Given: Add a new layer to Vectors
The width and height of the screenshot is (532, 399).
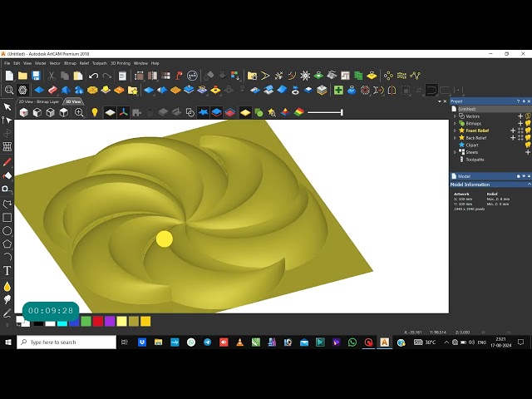Looking at the screenshot, I should point(520,116).
